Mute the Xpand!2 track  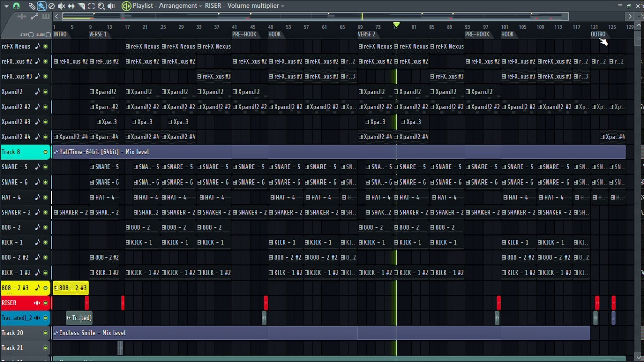click(45, 92)
